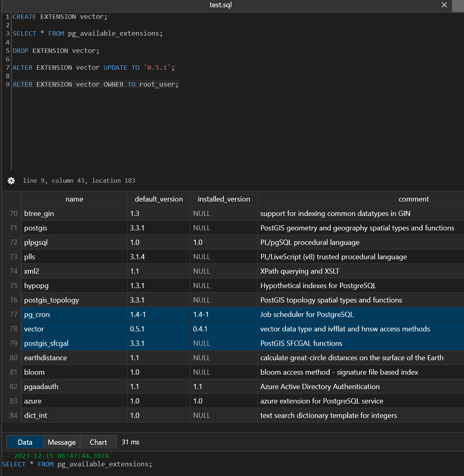Select the postgis_sfcgal row cell
Screen dimensions: 464x476
pos(74,343)
